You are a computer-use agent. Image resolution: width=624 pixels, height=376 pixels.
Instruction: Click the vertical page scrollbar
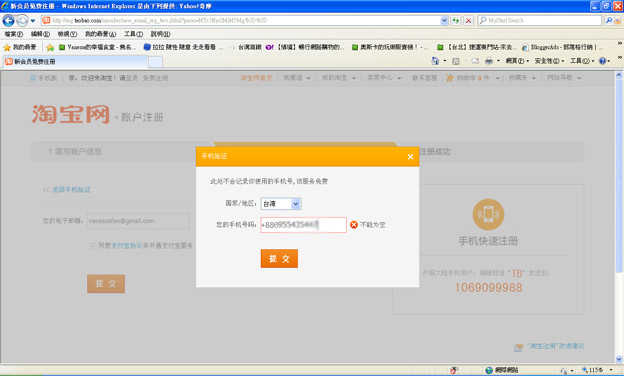[619, 217]
